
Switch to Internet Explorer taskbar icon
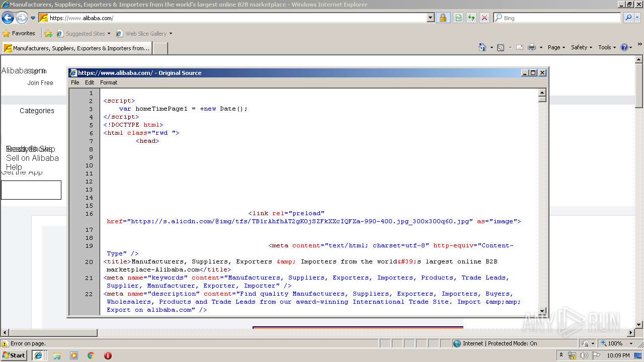click(x=38, y=355)
